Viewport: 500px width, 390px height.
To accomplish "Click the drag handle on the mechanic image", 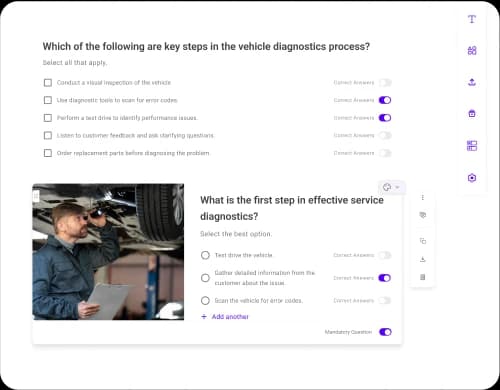I will 36,196.
